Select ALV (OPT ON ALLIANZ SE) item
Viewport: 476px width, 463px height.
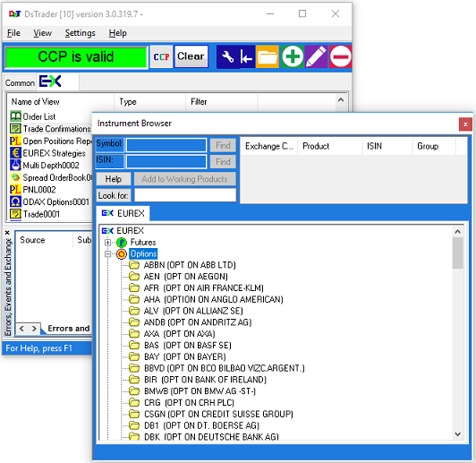coord(193,311)
